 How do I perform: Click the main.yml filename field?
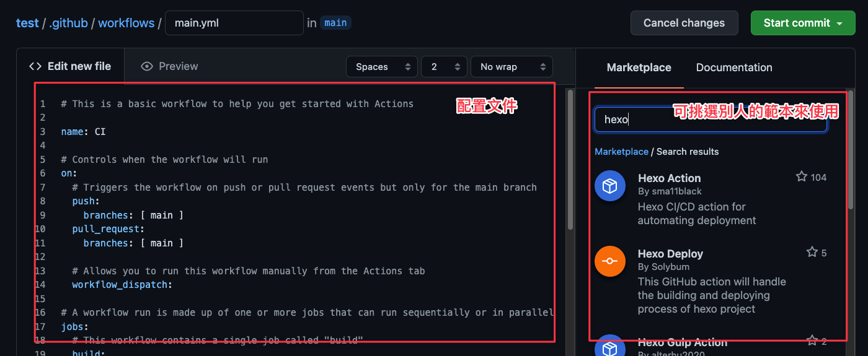tap(234, 23)
